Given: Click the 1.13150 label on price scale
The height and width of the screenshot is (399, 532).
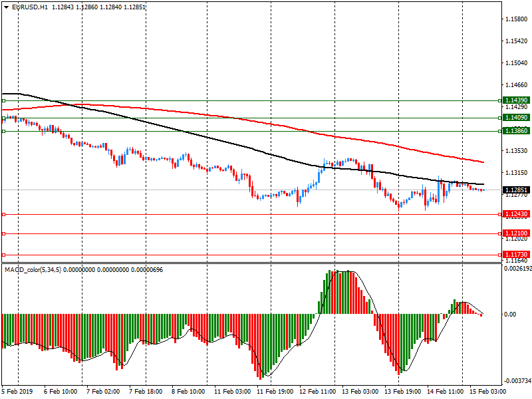Looking at the screenshot, I should click(x=516, y=173).
